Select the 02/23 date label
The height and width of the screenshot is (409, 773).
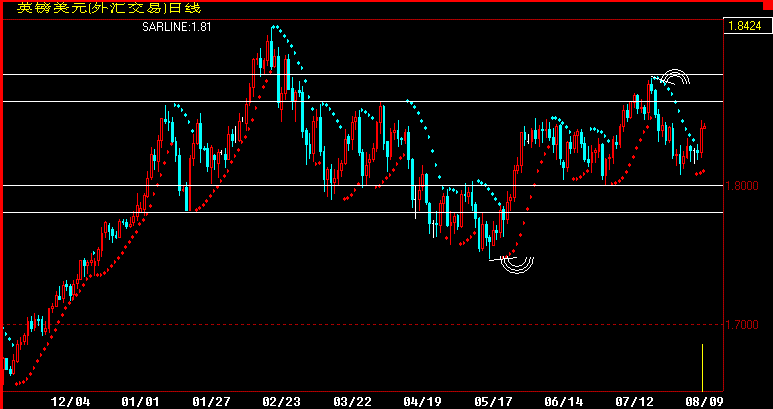click(x=281, y=402)
